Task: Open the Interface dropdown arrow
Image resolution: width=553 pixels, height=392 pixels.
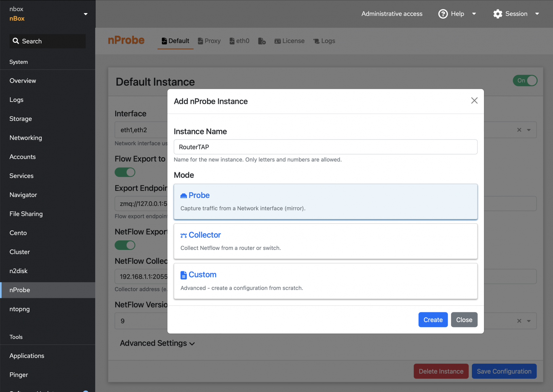Action: click(x=528, y=130)
